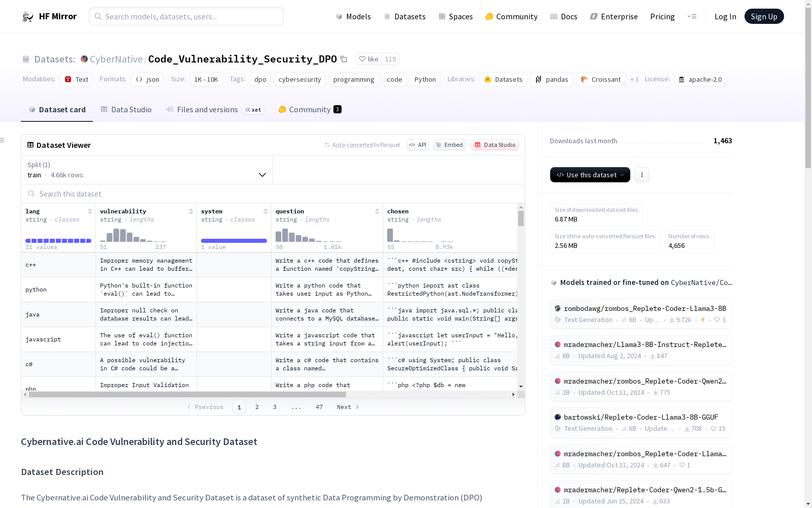Open the three-dot dataset options menu

pyautogui.click(x=642, y=175)
